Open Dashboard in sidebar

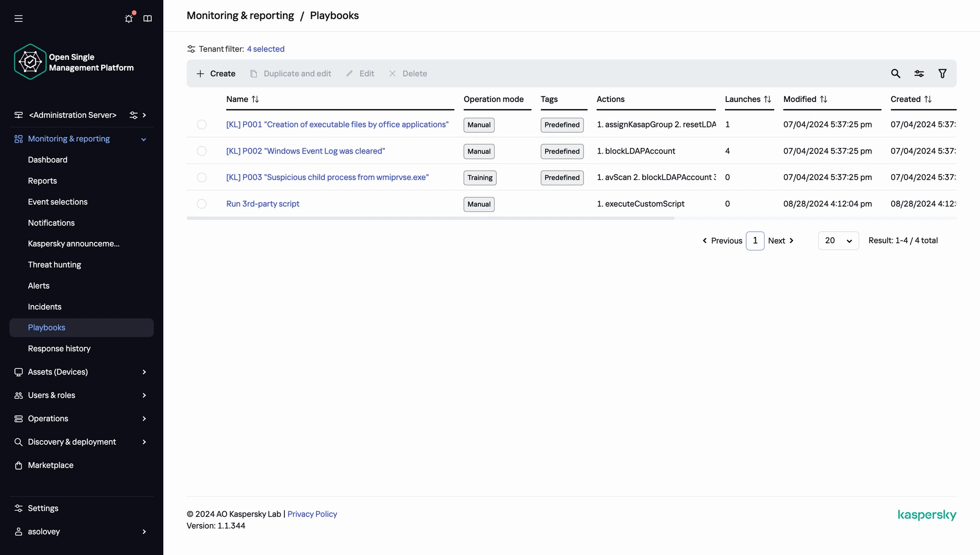pyautogui.click(x=47, y=160)
